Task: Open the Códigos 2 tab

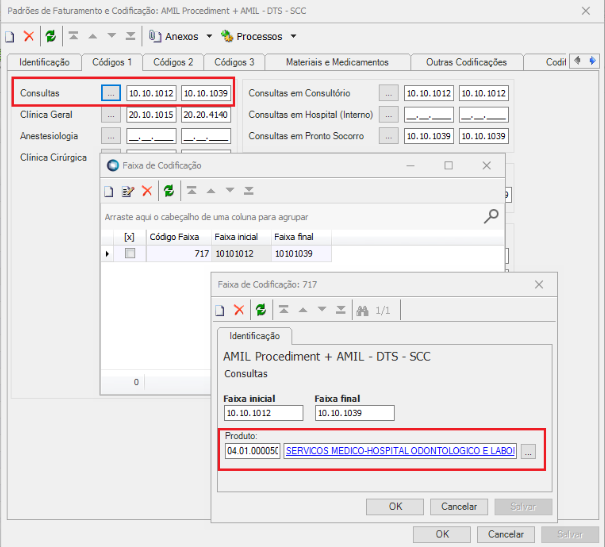Action: pyautogui.click(x=173, y=62)
